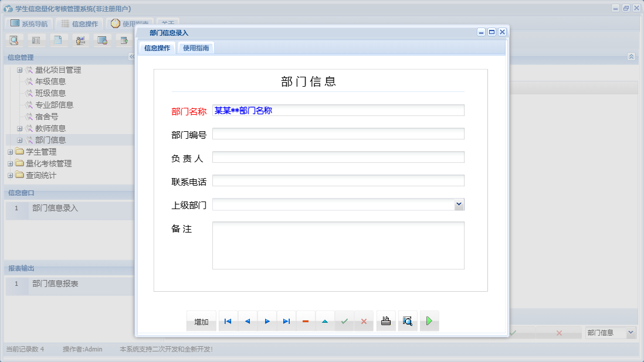Click the blank document icon on the toolbar
Screen dimensions: 644x362
click(58, 40)
